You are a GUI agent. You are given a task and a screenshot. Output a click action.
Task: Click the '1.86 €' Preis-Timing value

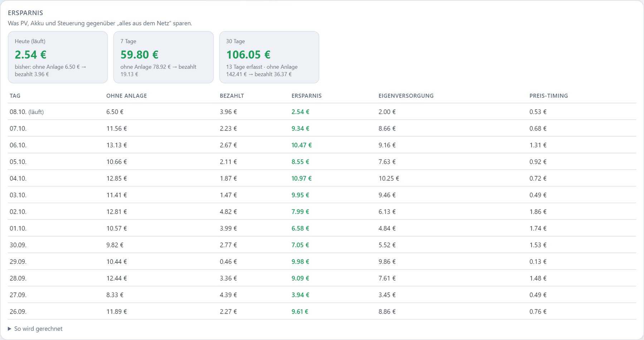coord(538,212)
